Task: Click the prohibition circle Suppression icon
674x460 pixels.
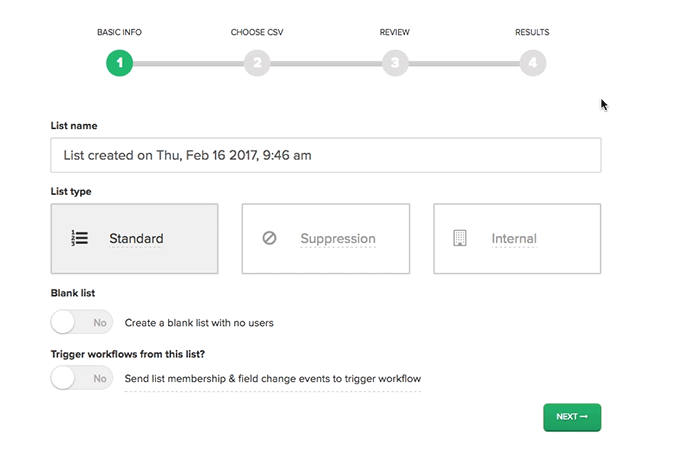Action: [270, 238]
